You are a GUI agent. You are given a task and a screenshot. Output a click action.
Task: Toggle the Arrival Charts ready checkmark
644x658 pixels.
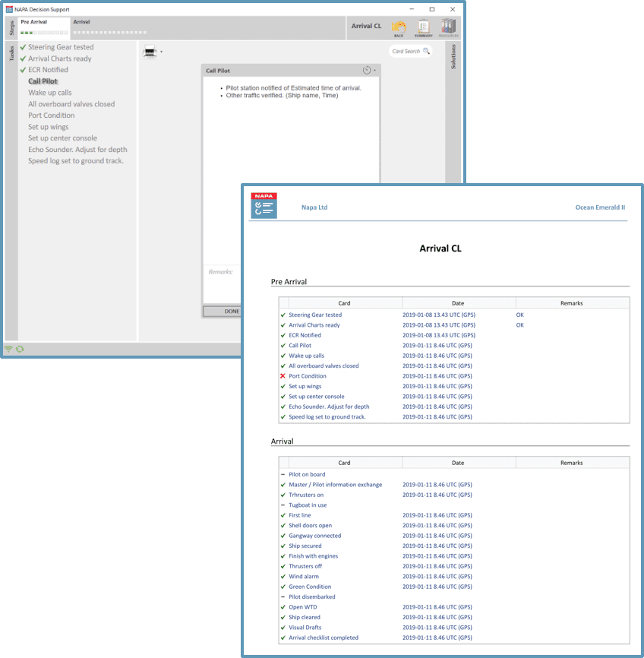click(x=23, y=59)
